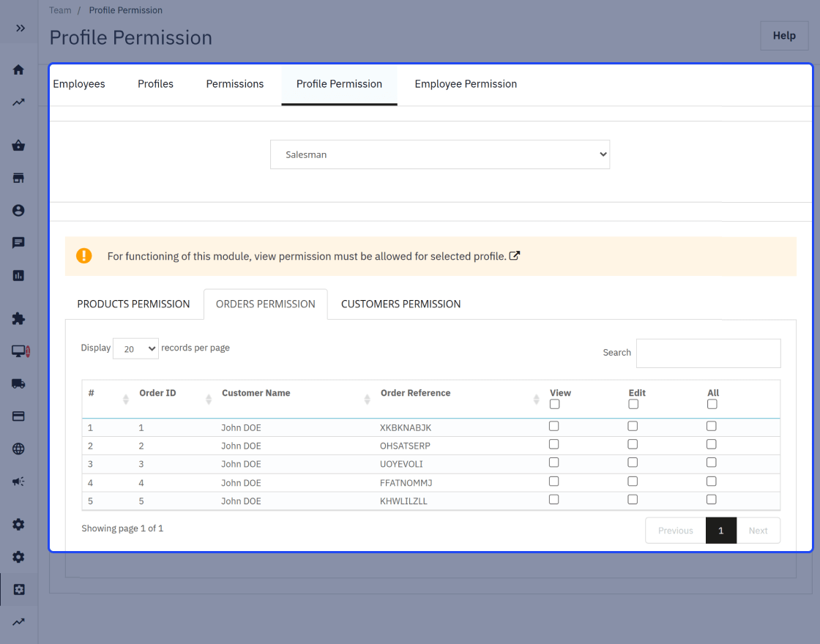Screen dimensions: 820x644
Task: Click order reference OHSATSERP
Action: point(405,446)
